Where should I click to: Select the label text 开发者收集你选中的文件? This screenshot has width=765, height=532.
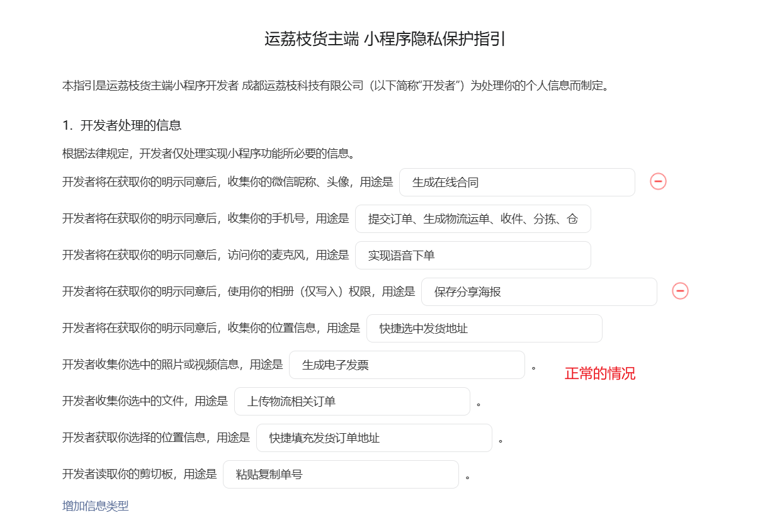tap(123, 402)
